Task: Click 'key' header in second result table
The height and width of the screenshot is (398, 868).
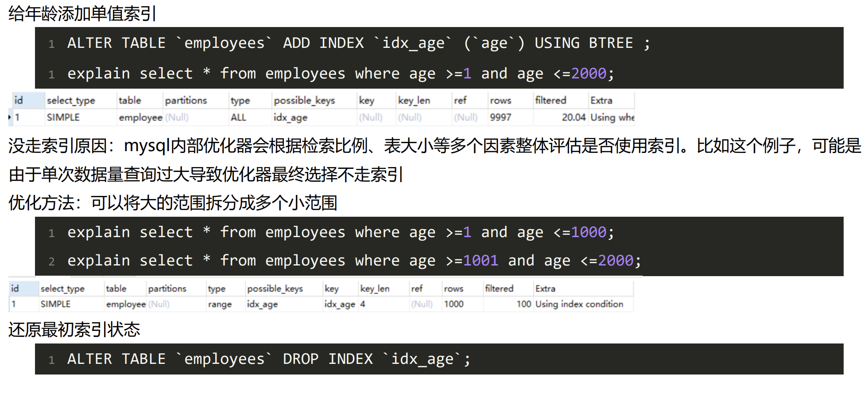Action: pos(332,289)
